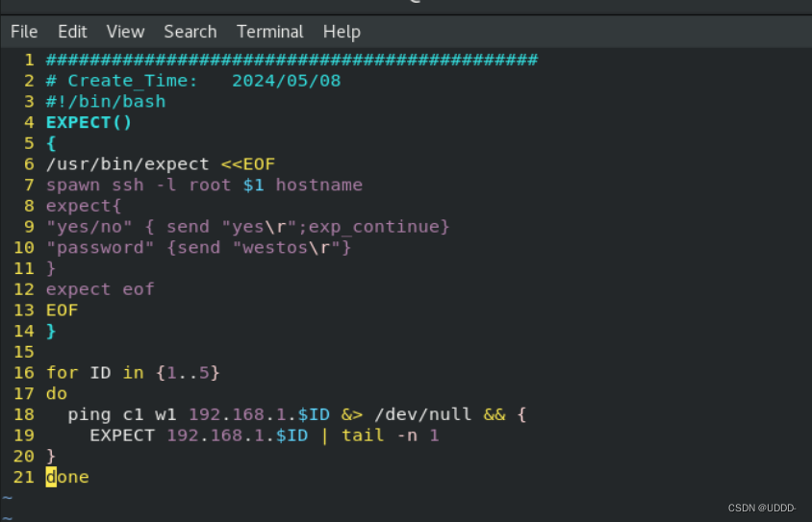
Task: Click the '"westos\r"' string
Action: 286,247
